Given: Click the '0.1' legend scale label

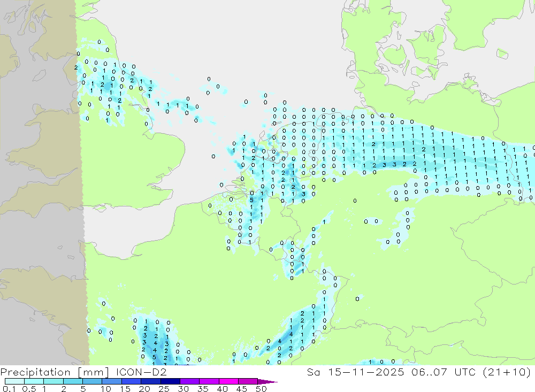Looking at the screenshot, I should point(9,389).
